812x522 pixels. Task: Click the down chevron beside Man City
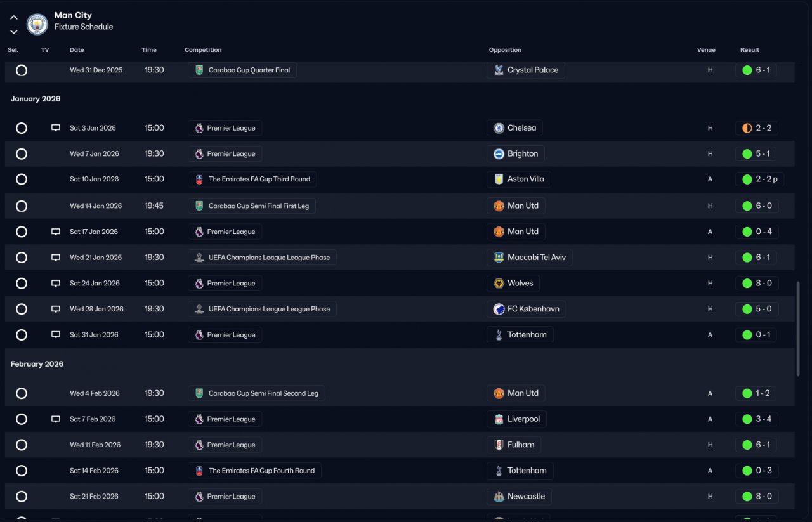(14, 32)
